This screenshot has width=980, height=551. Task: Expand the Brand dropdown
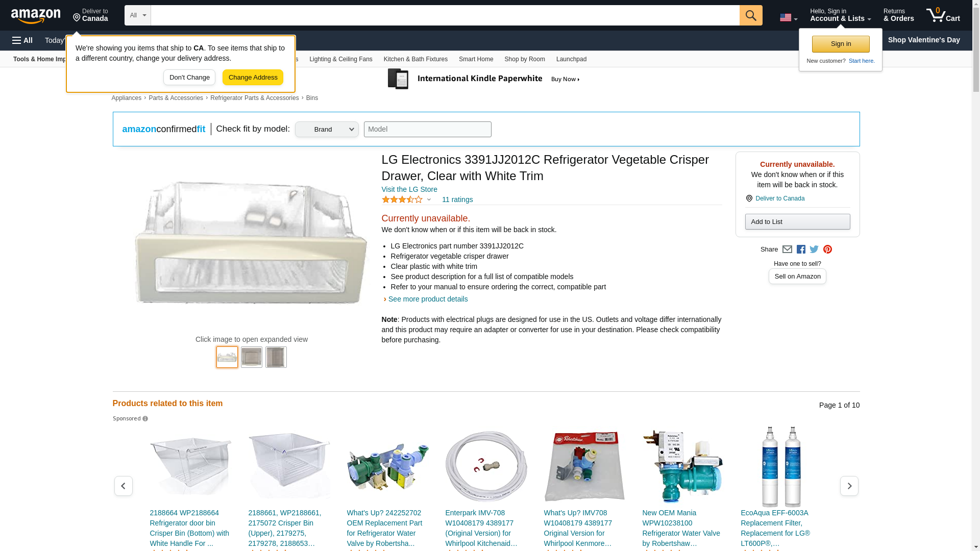coord(327,129)
